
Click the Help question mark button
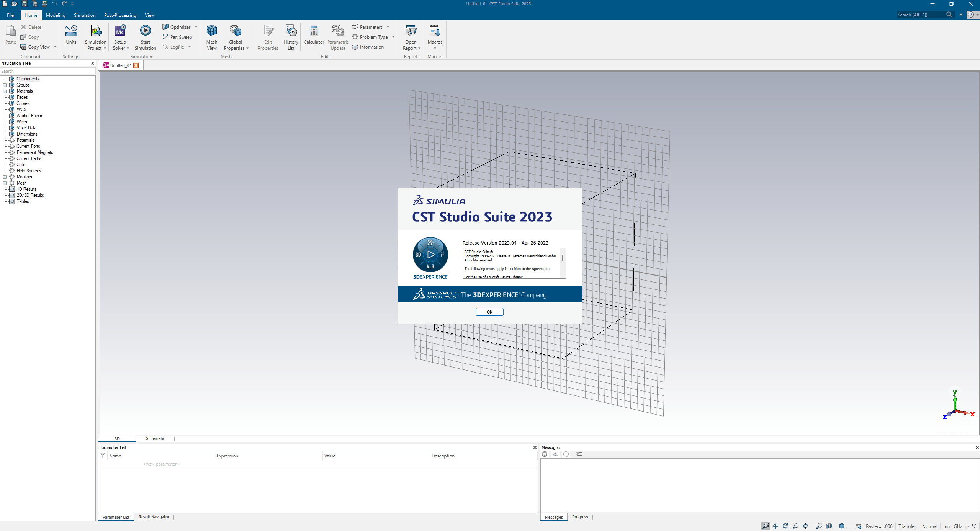tap(971, 15)
